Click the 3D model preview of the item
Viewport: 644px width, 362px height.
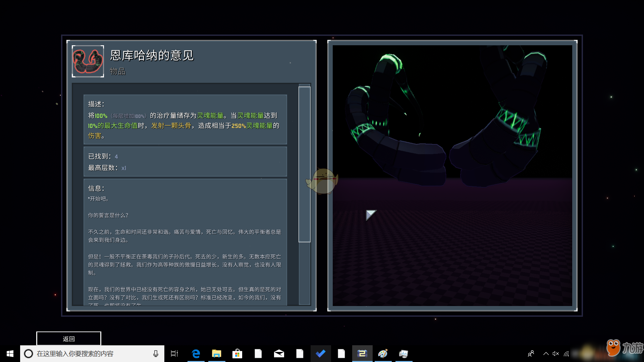(452, 176)
